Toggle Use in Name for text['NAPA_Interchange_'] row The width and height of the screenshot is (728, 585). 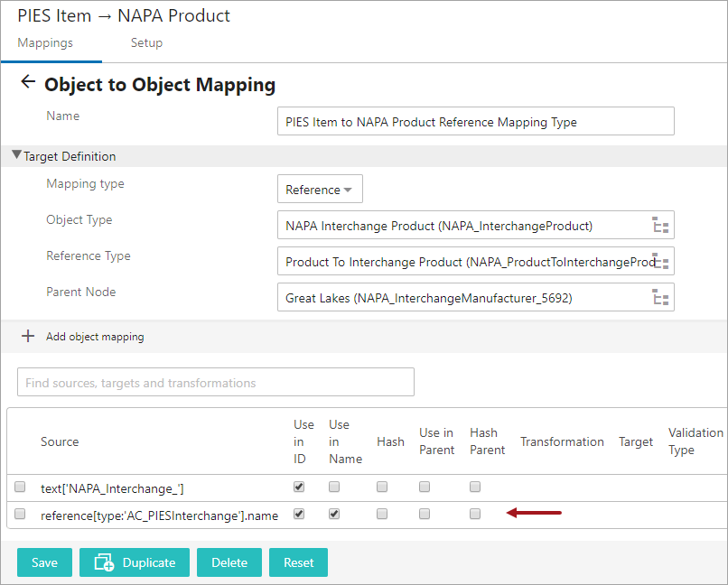[x=334, y=487]
